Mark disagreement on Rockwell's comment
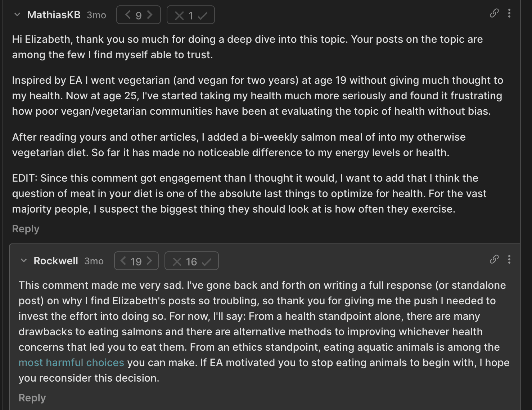 [177, 262]
